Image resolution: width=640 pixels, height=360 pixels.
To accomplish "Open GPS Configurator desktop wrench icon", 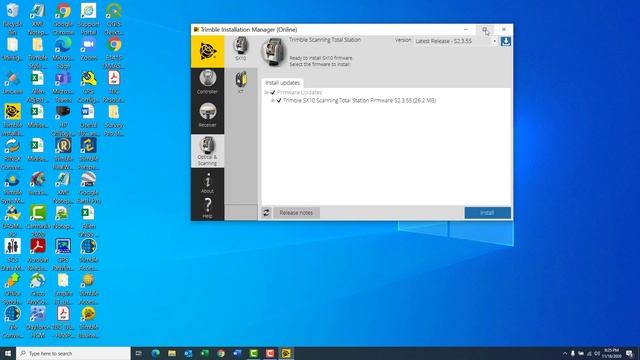I will (89, 87).
